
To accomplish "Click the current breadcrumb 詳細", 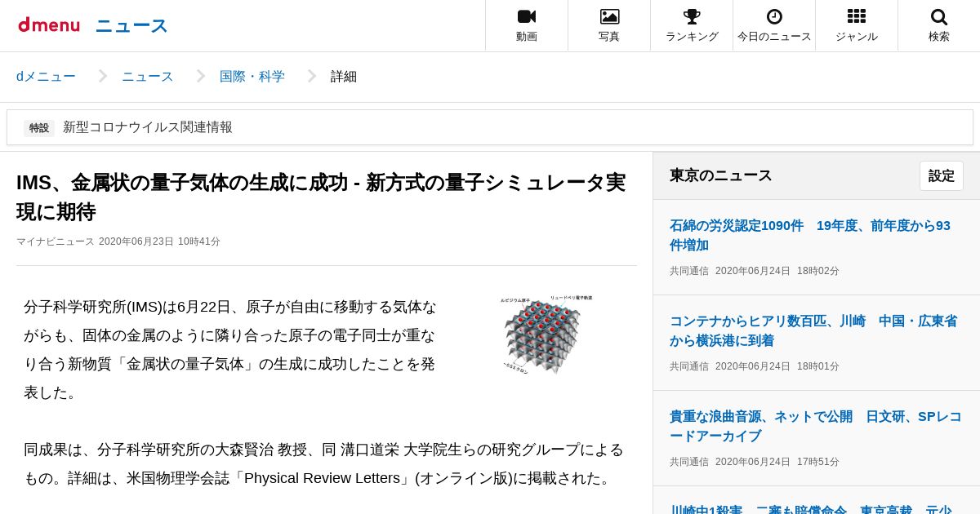I will pos(344,77).
